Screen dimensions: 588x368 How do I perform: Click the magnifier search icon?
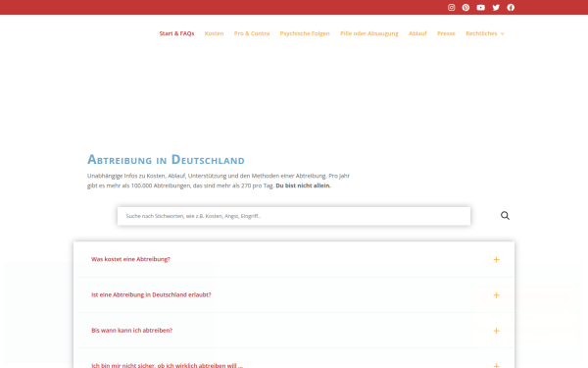(x=505, y=216)
